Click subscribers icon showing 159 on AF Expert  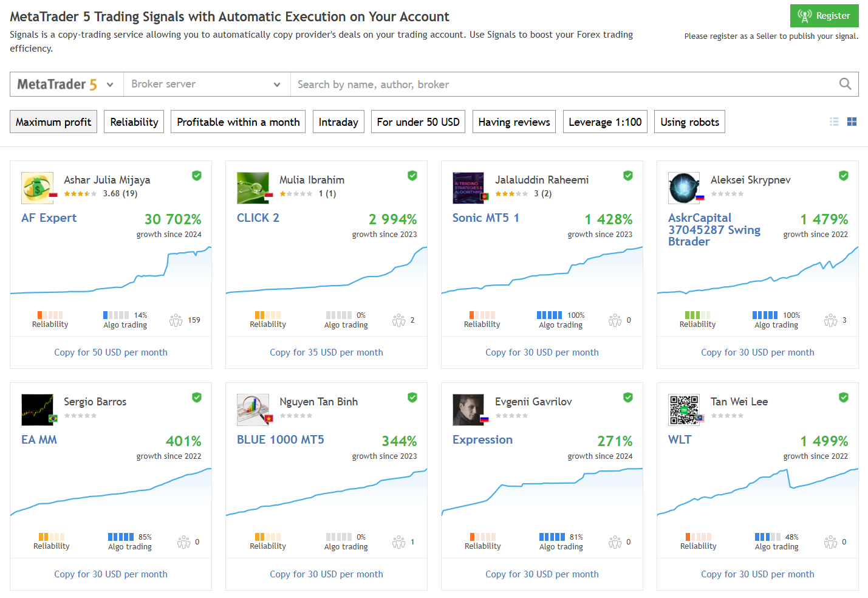point(176,320)
